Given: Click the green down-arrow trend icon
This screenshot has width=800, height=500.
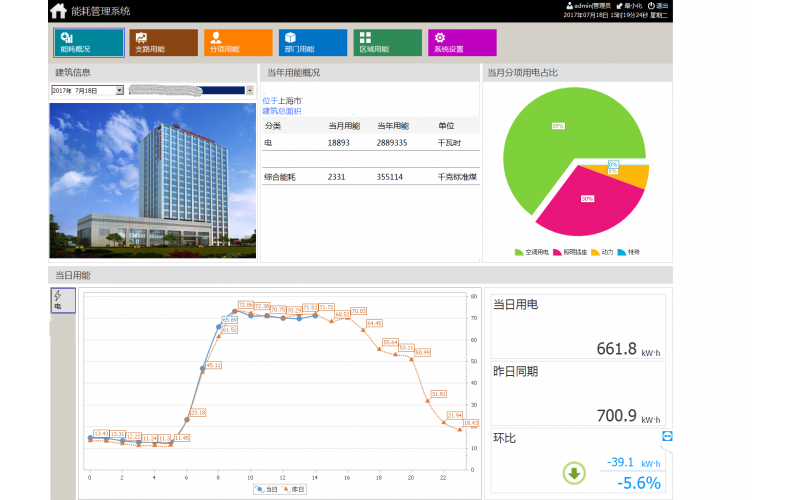Looking at the screenshot, I should [x=574, y=473].
